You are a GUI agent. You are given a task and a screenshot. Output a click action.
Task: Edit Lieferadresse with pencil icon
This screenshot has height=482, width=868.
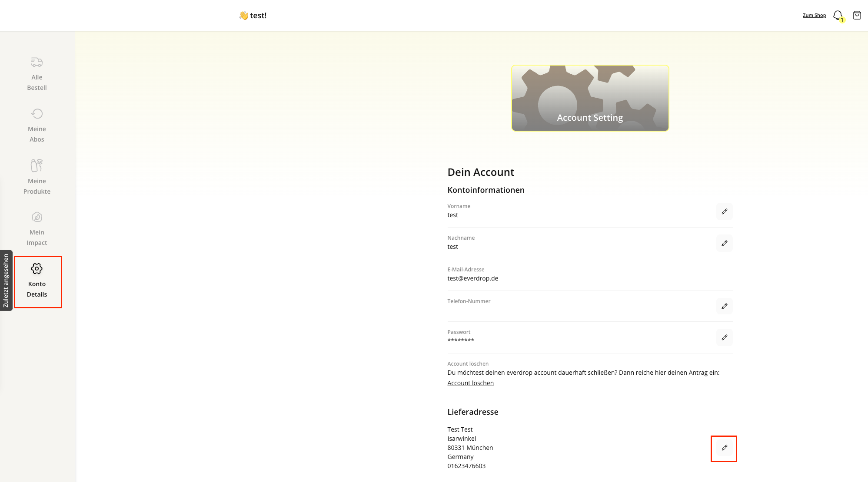pyautogui.click(x=724, y=448)
